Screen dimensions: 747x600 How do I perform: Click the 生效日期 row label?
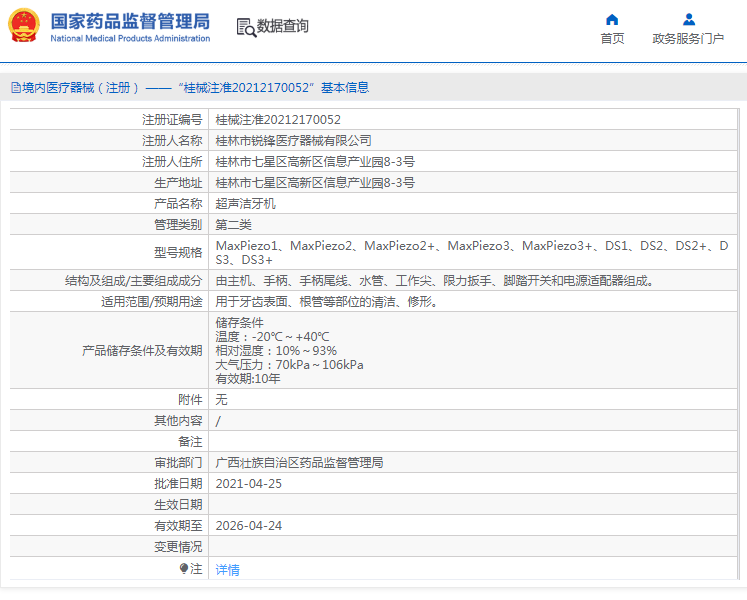tap(178, 505)
